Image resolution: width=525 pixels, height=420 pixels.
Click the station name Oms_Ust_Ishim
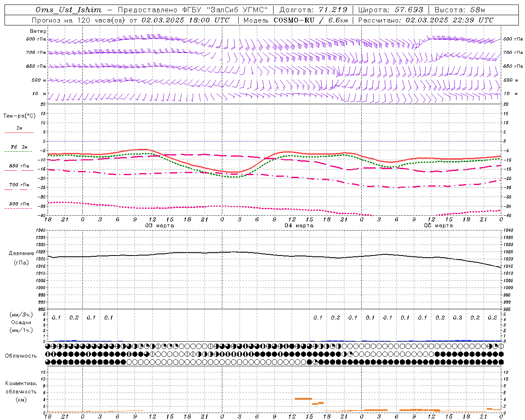(x=68, y=10)
